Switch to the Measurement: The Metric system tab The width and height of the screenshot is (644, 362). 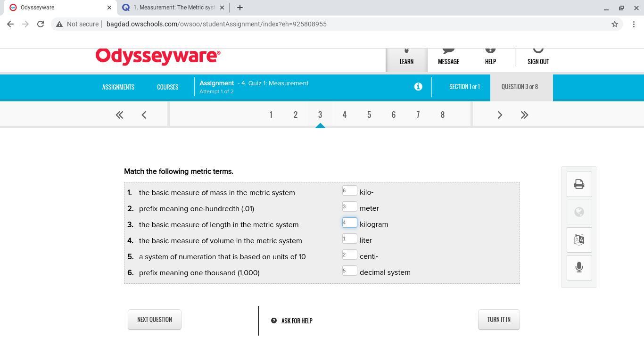coord(173,8)
